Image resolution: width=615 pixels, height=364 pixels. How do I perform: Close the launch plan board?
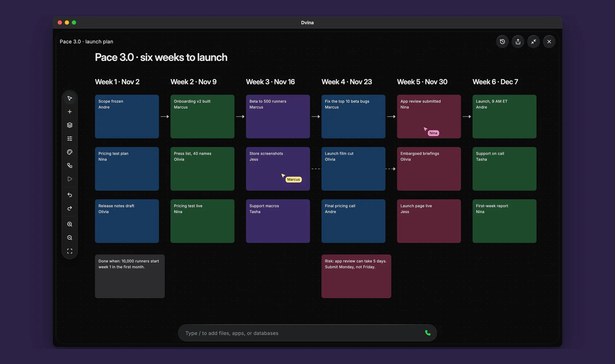(x=549, y=41)
